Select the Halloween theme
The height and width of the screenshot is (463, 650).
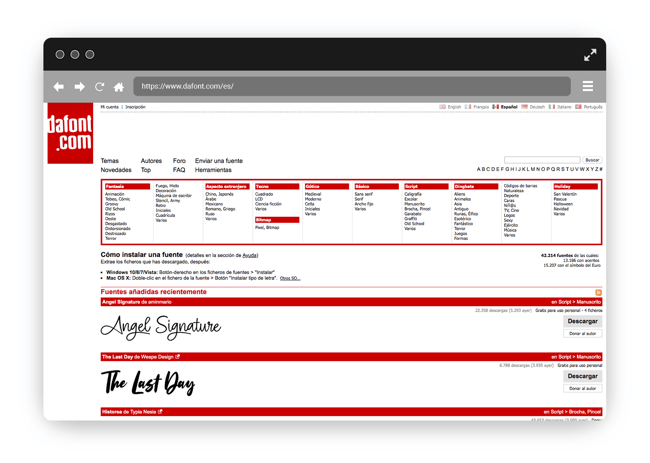(x=563, y=204)
